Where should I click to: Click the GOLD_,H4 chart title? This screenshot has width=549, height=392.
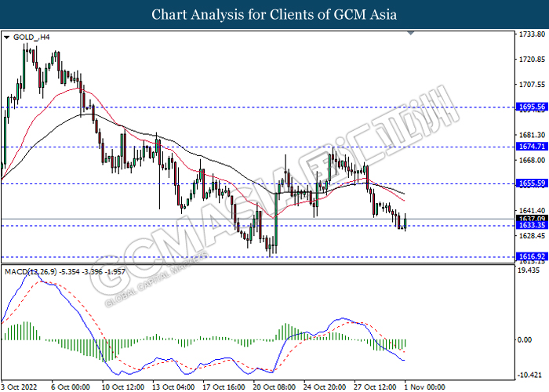(31, 37)
